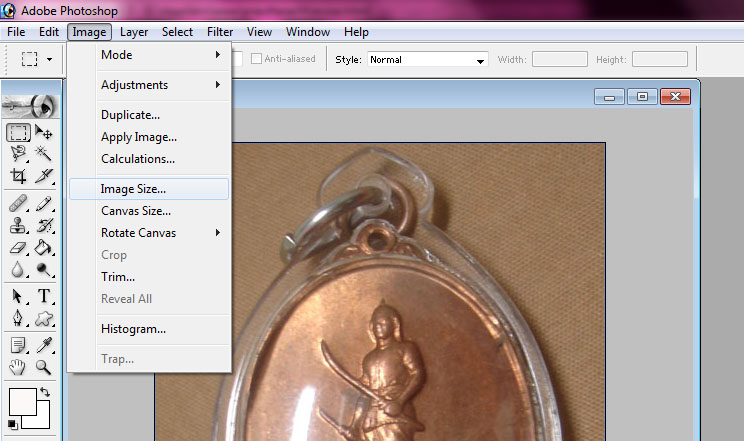
Task: Click the Adobe Online feather icon
Action: 31,105
